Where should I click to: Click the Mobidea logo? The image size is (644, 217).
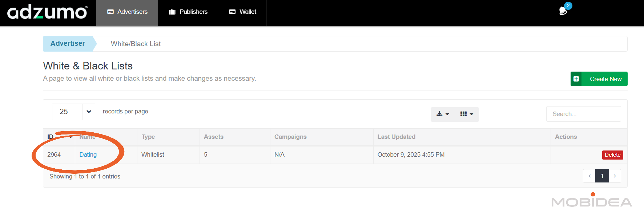pyautogui.click(x=591, y=201)
